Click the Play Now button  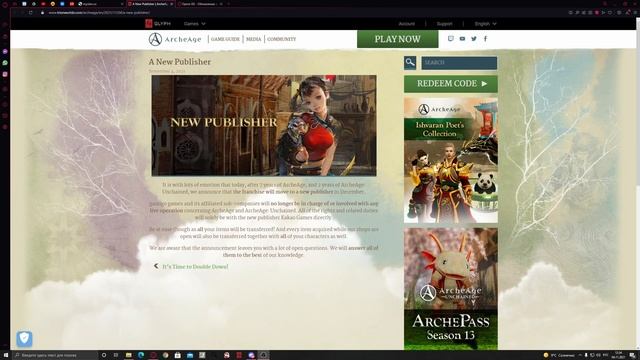(x=398, y=39)
